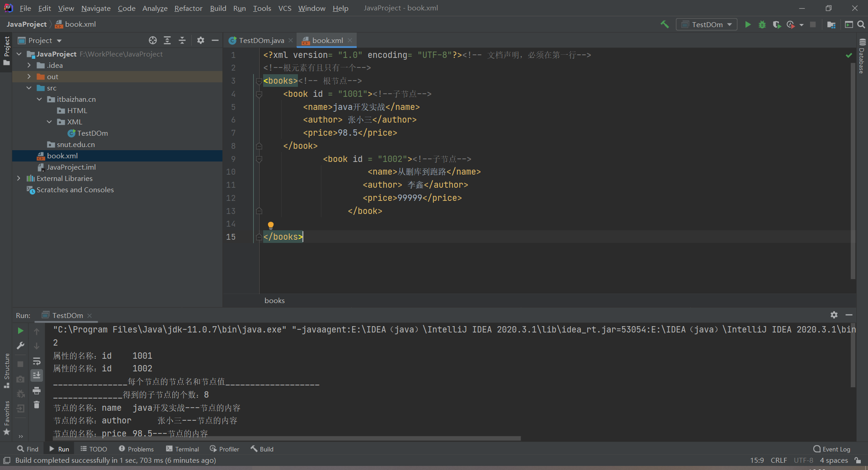Collapse the src folder
Screen dimensions: 868x470
click(29, 88)
